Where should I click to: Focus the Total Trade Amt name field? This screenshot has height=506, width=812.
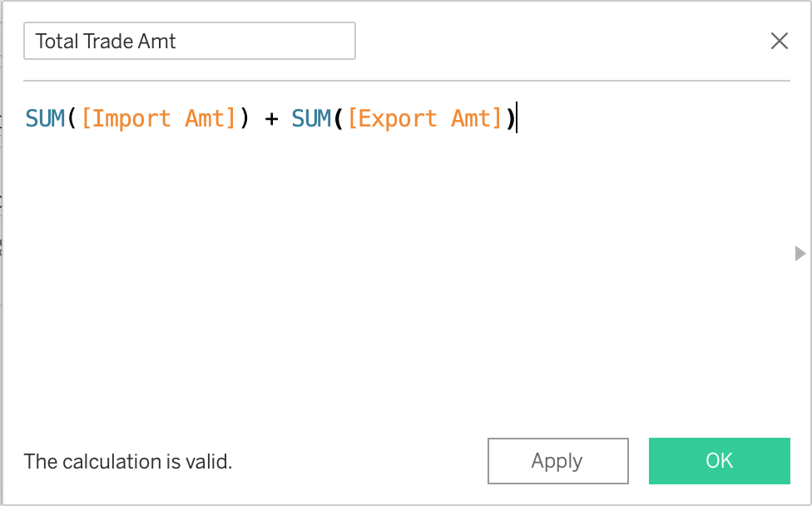[x=189, y=41]
